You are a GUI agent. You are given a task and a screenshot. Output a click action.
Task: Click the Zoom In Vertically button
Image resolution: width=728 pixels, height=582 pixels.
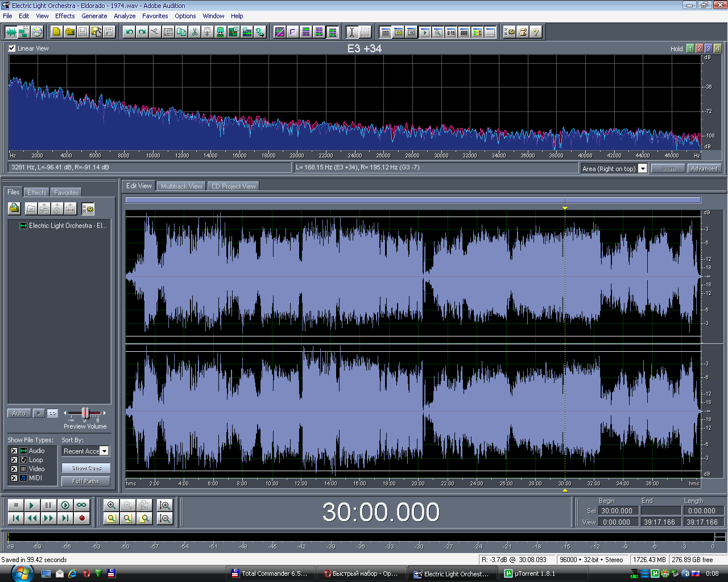tap(165, 505)
